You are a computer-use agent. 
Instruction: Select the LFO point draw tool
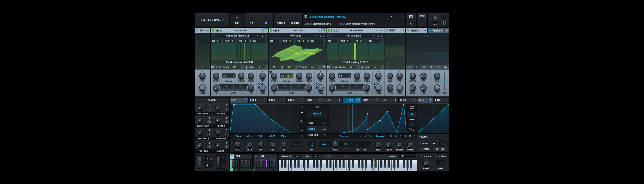[412, 114]
